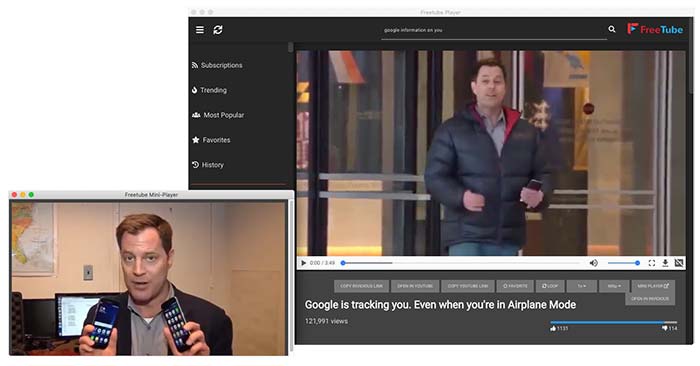Click the search magnifier icon
This screenshot has height=366, width=700.
coord(612,29)
